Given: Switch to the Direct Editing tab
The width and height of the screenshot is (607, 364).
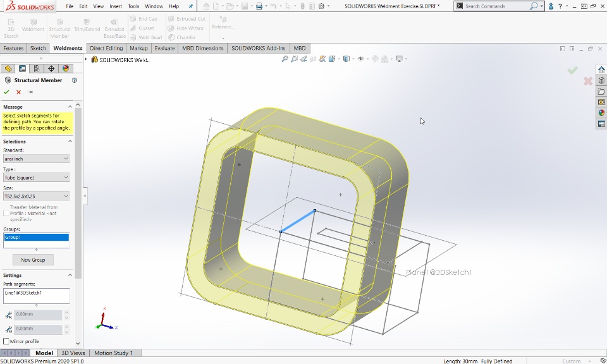Looking at the screenshot, I should click(x=106, y=49).
